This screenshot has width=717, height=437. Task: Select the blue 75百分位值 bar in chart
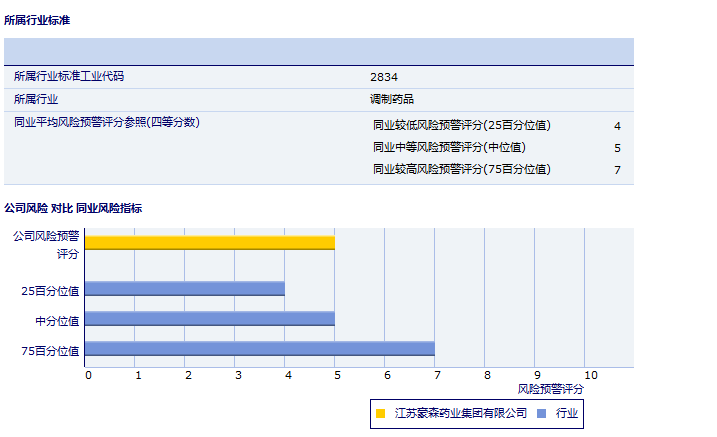[x=259, y=349]
